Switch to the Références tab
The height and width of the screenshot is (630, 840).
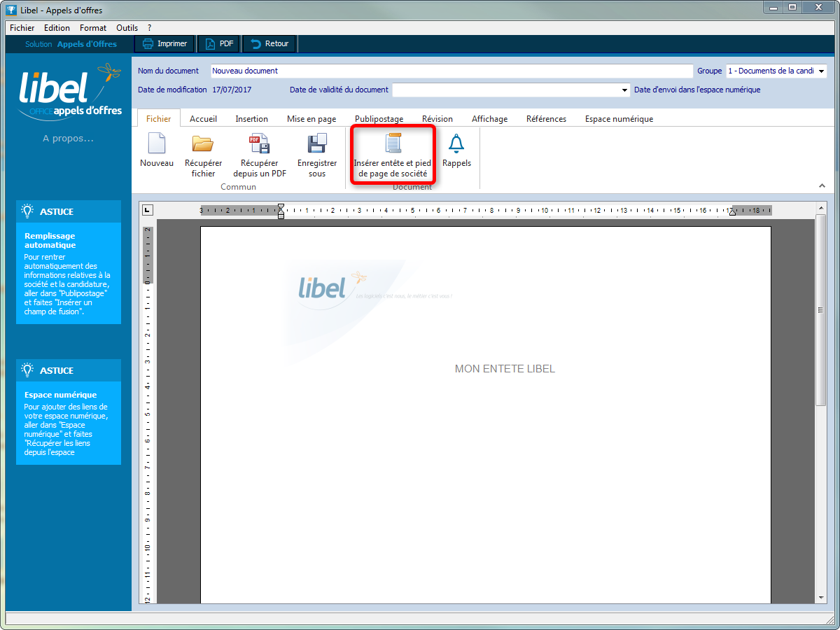[x=546, y=119]
